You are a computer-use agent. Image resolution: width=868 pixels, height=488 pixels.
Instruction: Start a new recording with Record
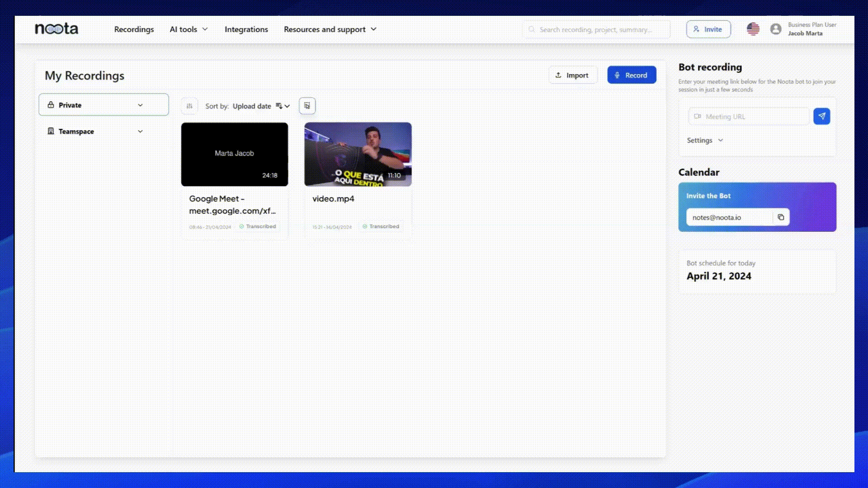(631, 75)
